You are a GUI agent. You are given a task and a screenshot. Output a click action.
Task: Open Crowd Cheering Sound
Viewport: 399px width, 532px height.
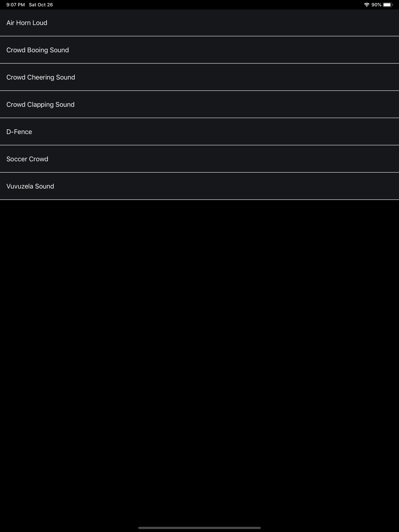point(199,77)
